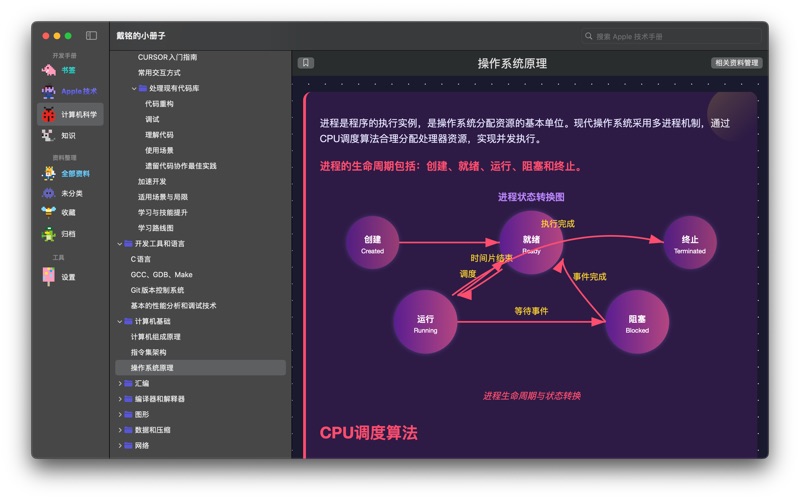
Task: Click the 创建 Created state node
Action: click(x=372, y=243)
